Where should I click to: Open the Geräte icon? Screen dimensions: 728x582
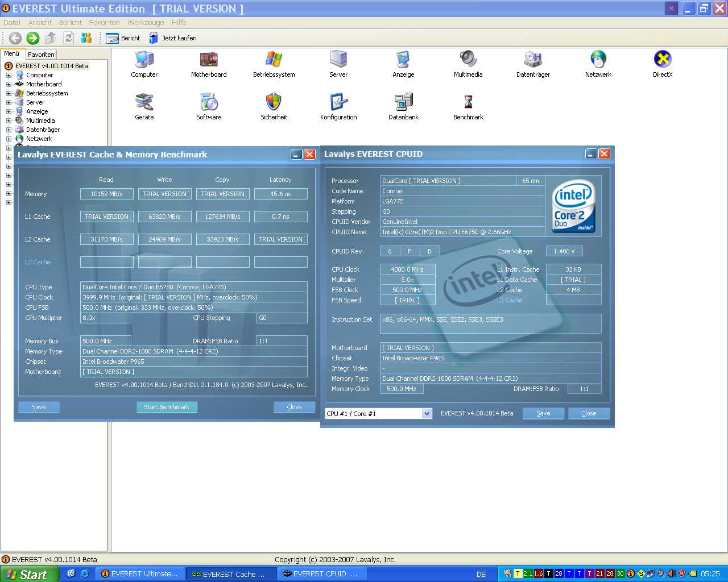point(144,106)
